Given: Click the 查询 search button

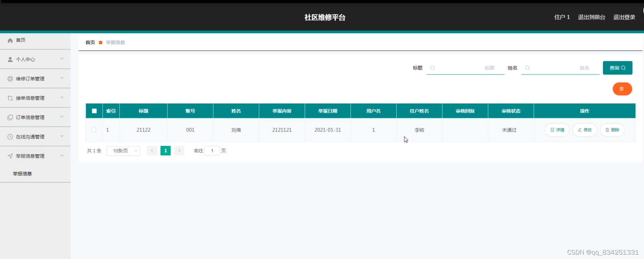Looking at the screenshot, I should tap(618, 68).
